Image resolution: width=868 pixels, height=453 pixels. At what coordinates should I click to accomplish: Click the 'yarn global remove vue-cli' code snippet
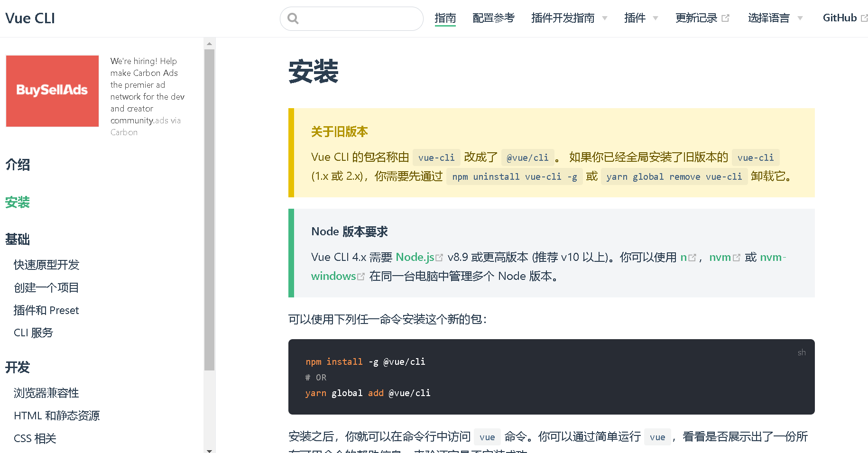674,176
